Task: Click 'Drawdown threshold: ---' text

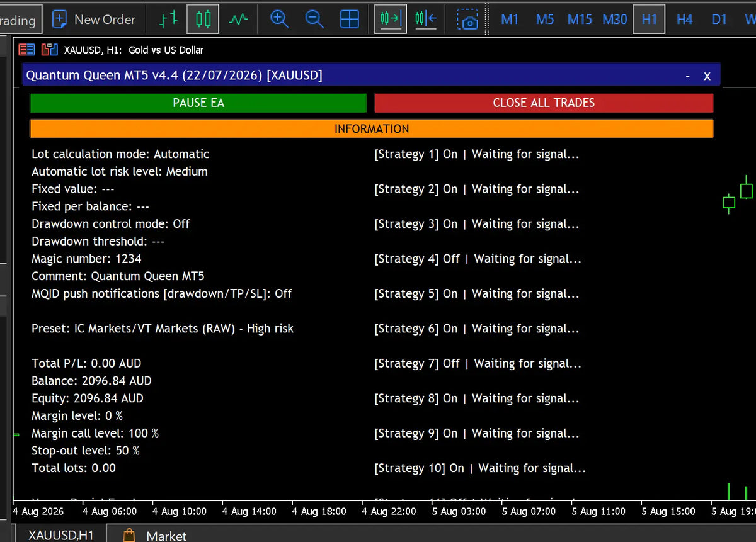Action: (x=98, y=241)
